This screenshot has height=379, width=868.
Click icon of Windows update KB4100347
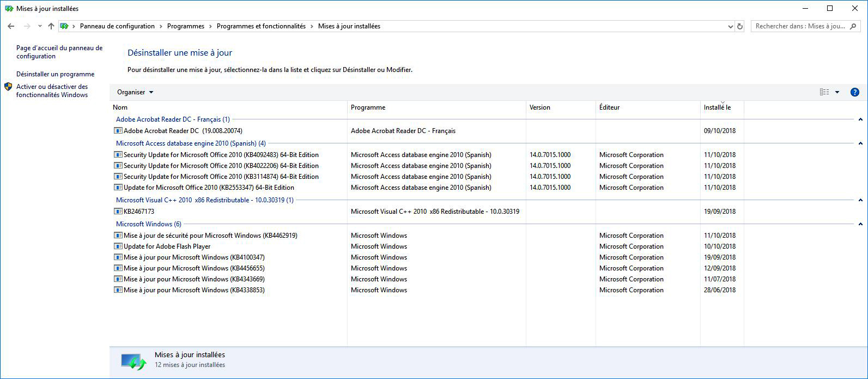click(x=118, y=257)
